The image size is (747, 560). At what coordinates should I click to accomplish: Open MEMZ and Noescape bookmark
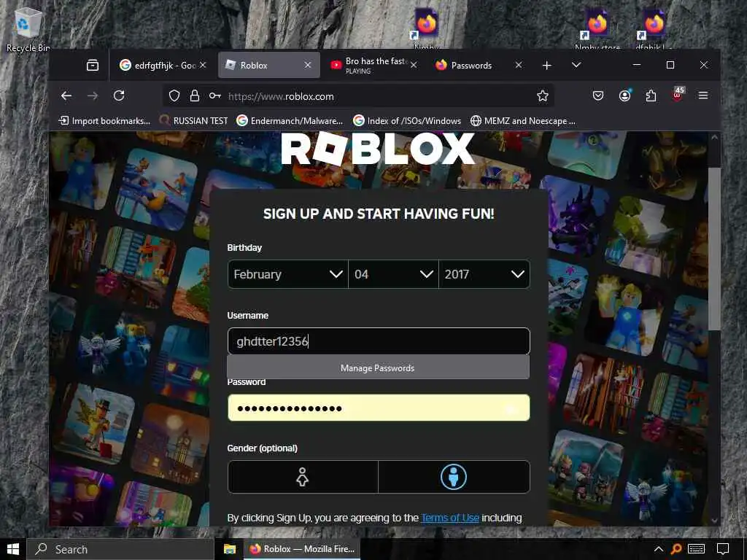click(523, 121)
